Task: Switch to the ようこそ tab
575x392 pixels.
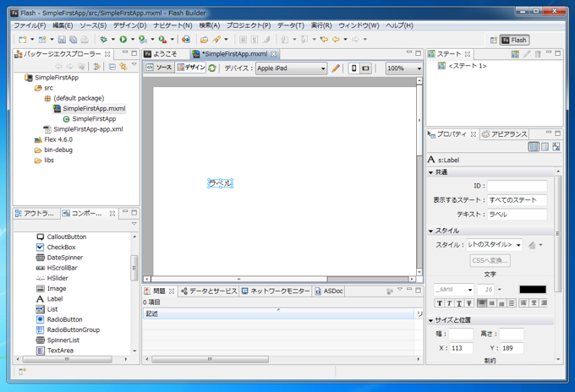Action: coord(161,54)
